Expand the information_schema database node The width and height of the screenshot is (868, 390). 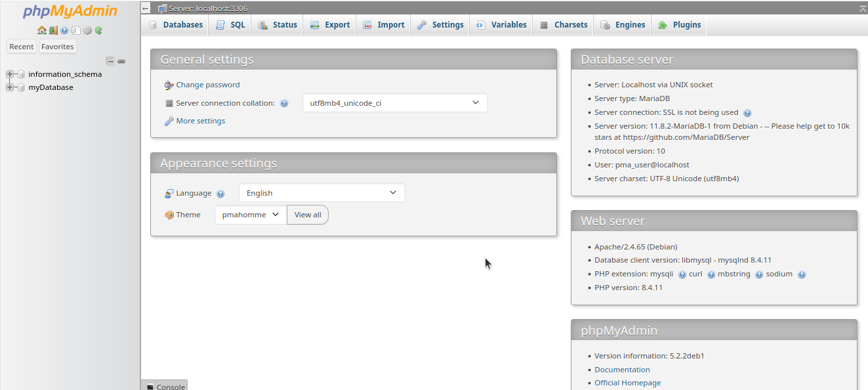click(10, 74)
